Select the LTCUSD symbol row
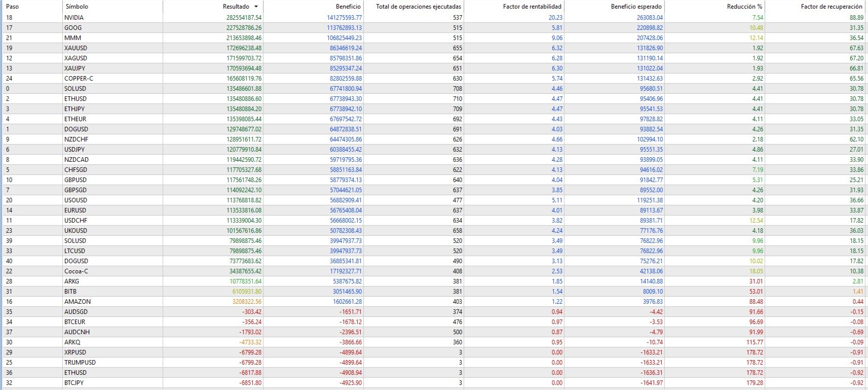This screenshot has width=868, height=390. [434, 251]
